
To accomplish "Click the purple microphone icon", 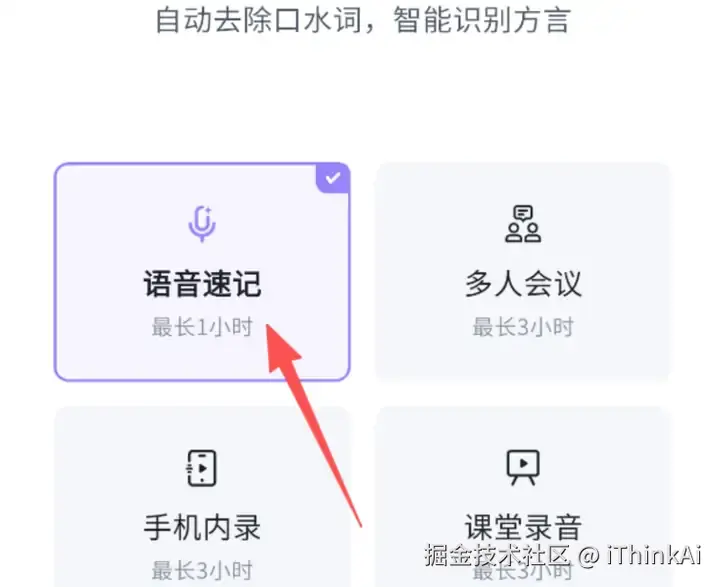I will pyautogui.click(x=202, y=224).
